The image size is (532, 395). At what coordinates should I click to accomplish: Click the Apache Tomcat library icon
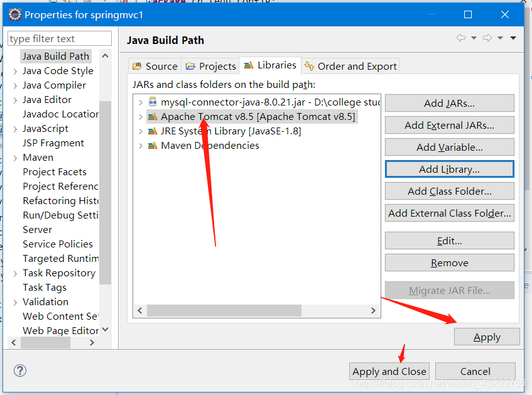[153, 117]
